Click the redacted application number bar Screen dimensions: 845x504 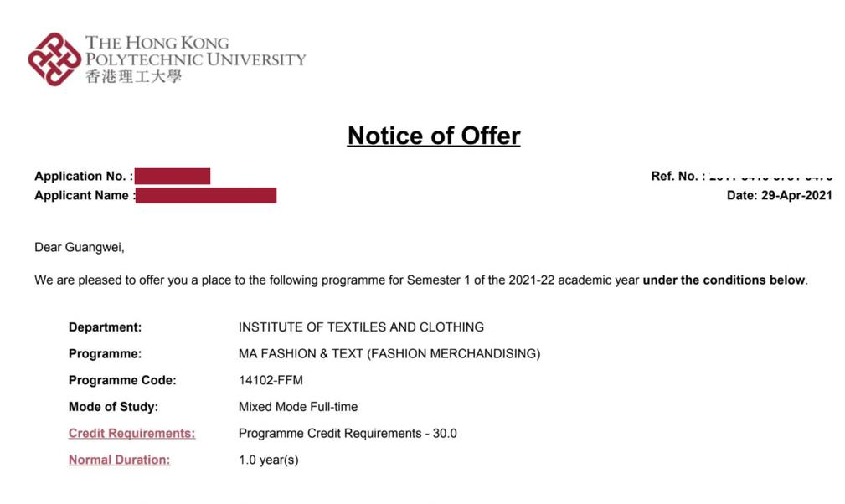172,176
